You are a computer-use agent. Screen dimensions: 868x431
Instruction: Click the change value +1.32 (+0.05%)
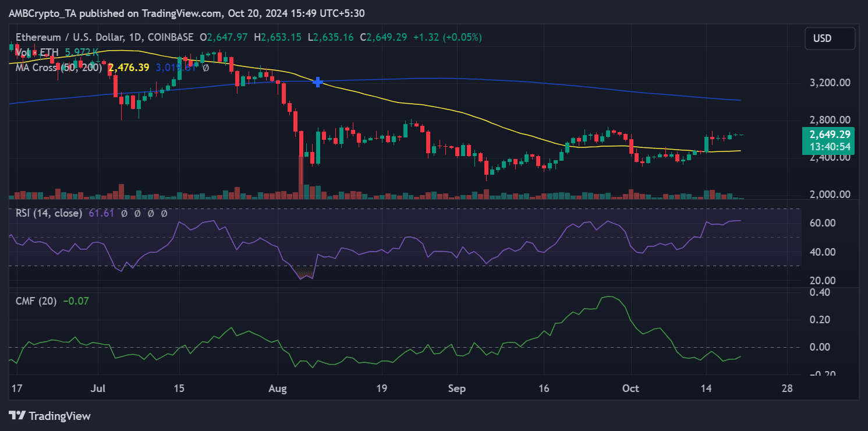[448, 37]
